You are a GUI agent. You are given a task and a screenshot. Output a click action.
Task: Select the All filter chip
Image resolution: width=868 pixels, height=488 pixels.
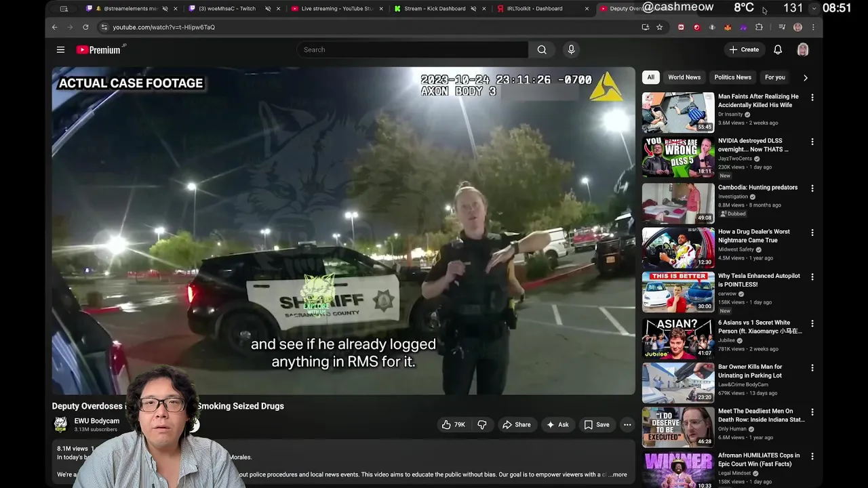click(650, 77)
